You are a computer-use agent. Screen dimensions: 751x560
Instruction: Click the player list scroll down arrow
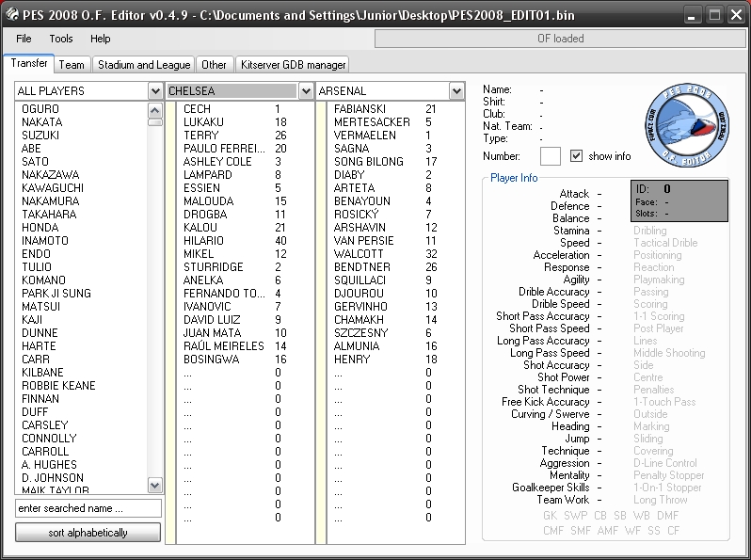(x=154, y=485)
